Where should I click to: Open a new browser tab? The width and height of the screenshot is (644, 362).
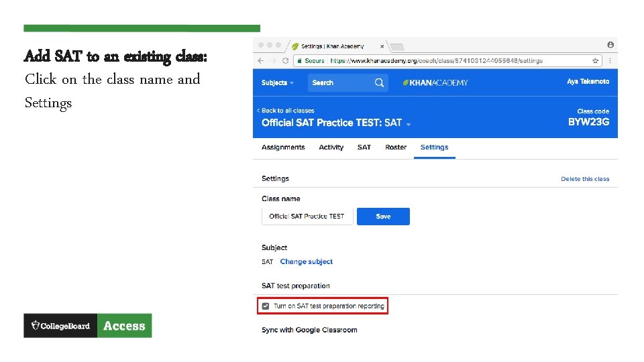[x=397, y=47]
